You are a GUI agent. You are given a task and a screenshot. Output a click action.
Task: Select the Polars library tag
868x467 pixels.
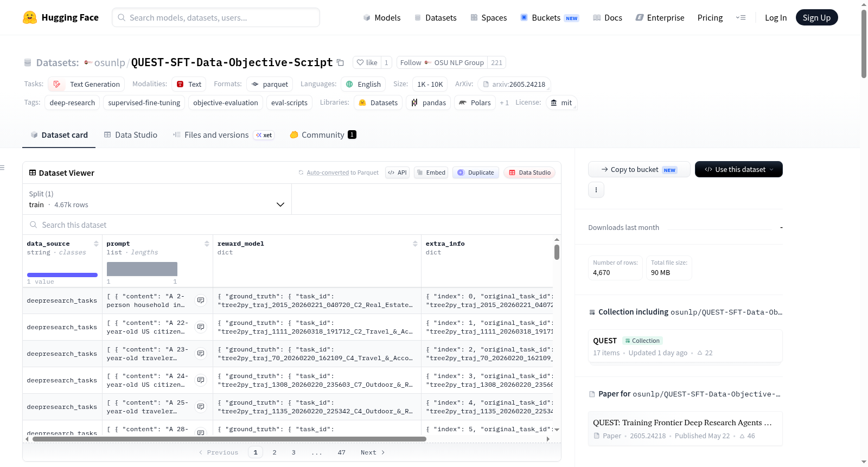point(475,103)
